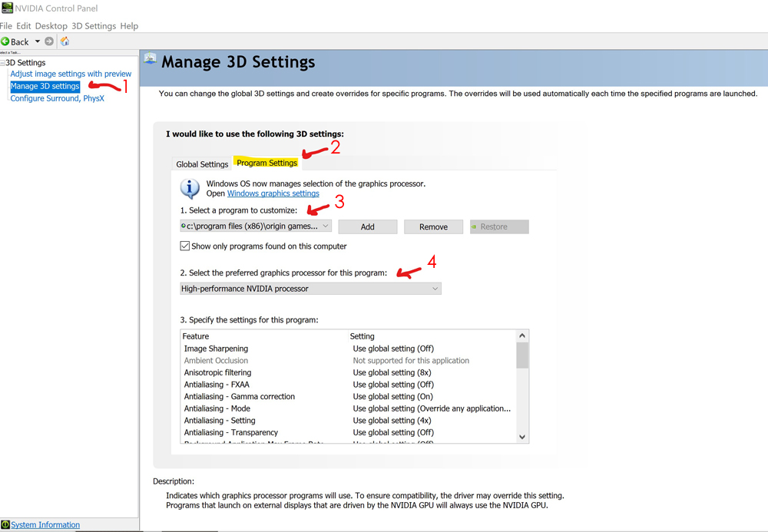The height and width of the screenshot is (532, 768).
Task: Collapse the 3D Settings tree node
Action: [x=2, y=63]
